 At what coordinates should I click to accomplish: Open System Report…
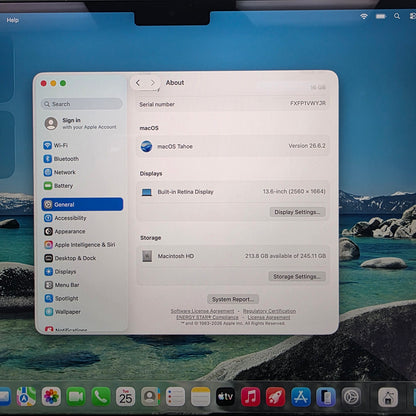(233, 299)
